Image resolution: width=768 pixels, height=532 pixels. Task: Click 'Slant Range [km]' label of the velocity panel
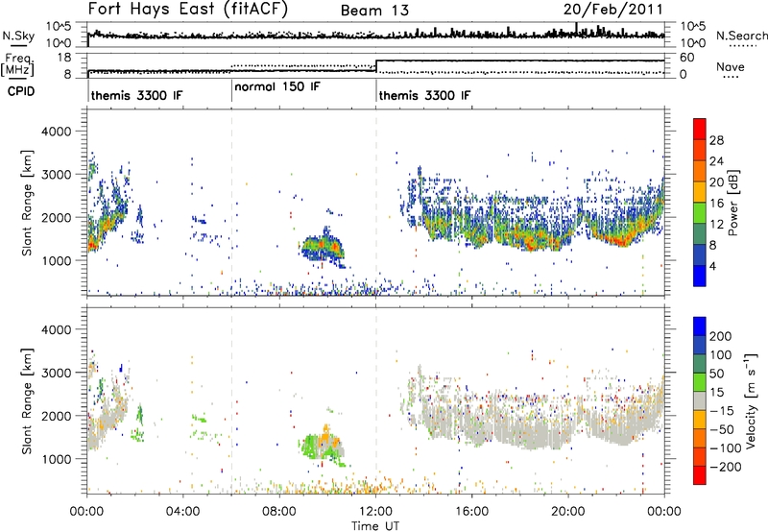pos(28,400)
